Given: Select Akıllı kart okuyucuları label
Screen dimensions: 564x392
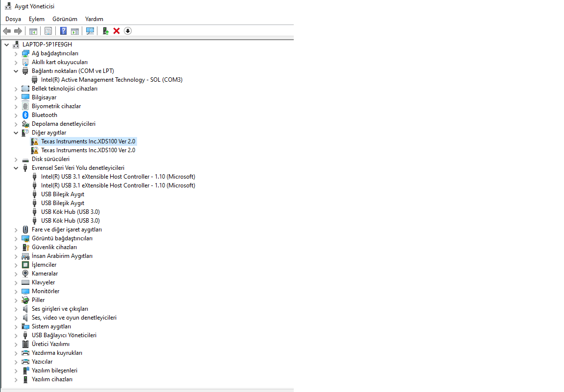Looking at the screenshot, I should click(x=60, y=62).
